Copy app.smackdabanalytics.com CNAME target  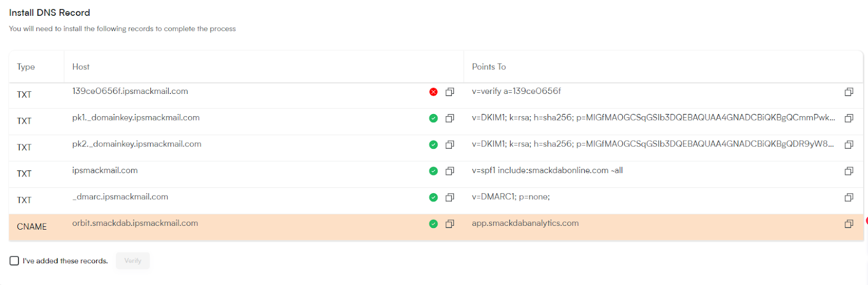point(849,224)
